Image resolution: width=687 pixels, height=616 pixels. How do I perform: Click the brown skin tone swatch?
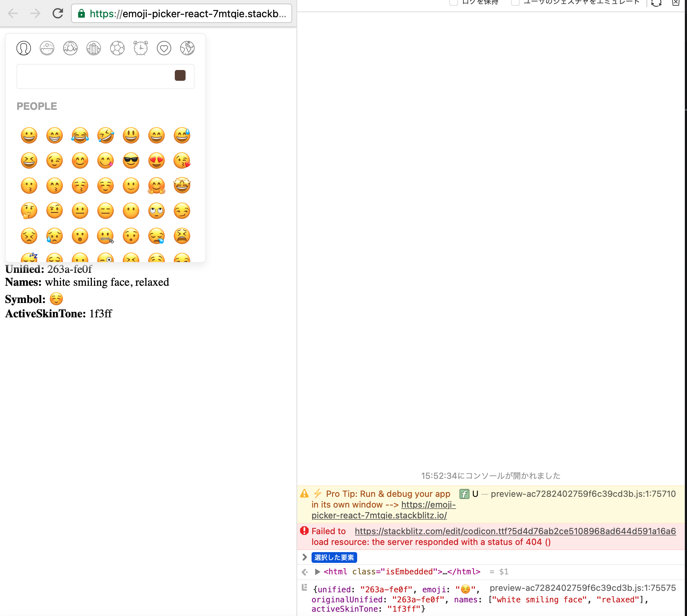[180, 75]
